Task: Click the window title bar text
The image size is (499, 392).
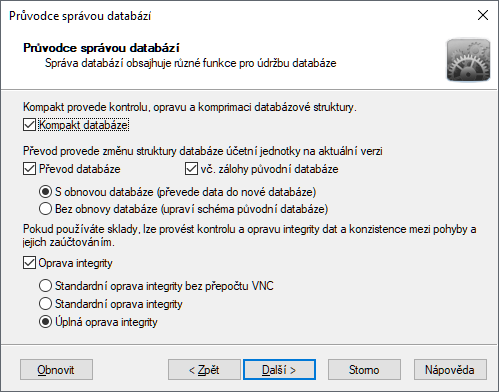Action: 80,16
